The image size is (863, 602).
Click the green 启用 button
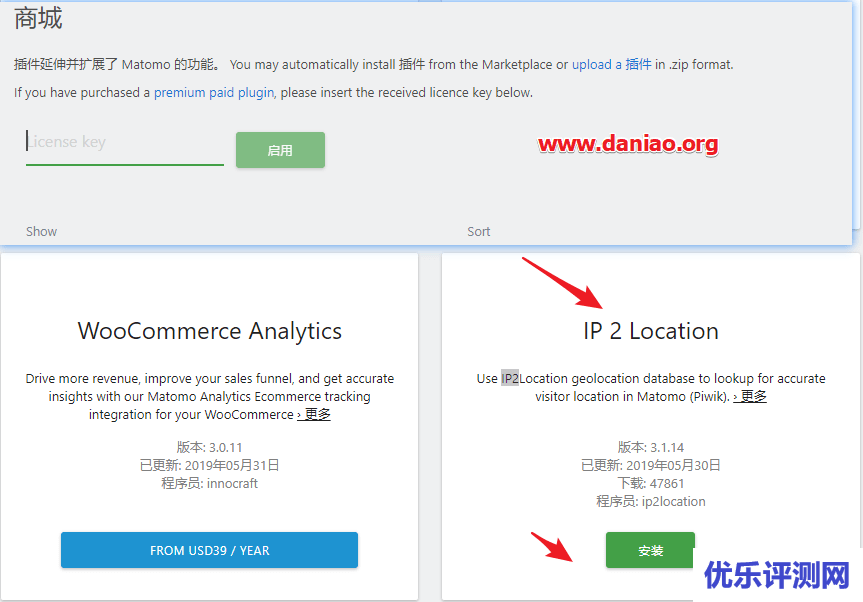280,150
